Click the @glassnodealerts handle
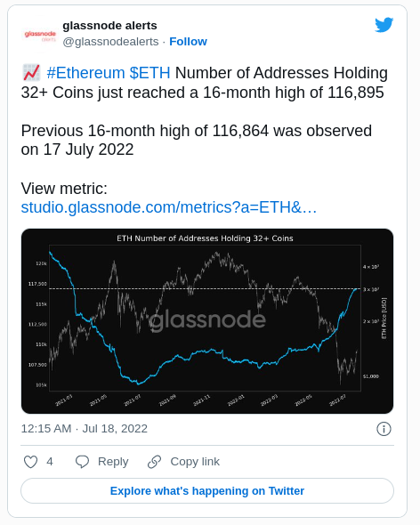The width and height of the screenshot is (420, 525). (x=110, y=42)
